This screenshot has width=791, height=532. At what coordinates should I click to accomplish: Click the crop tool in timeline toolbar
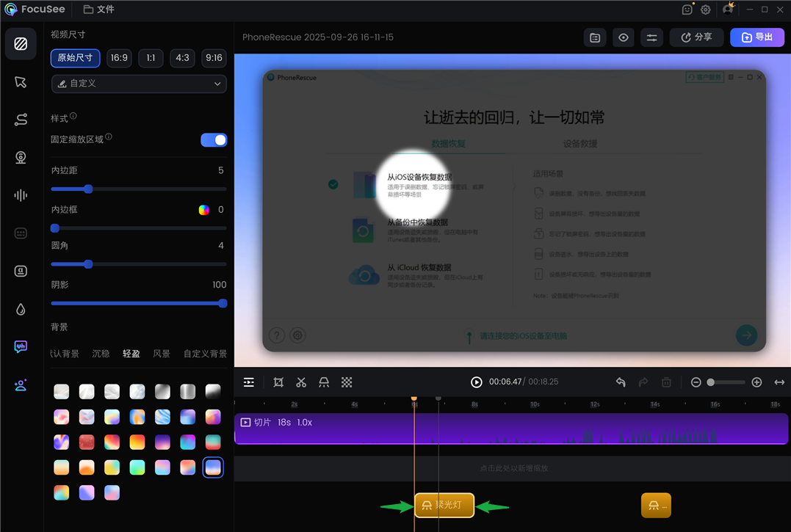(278, 382)
